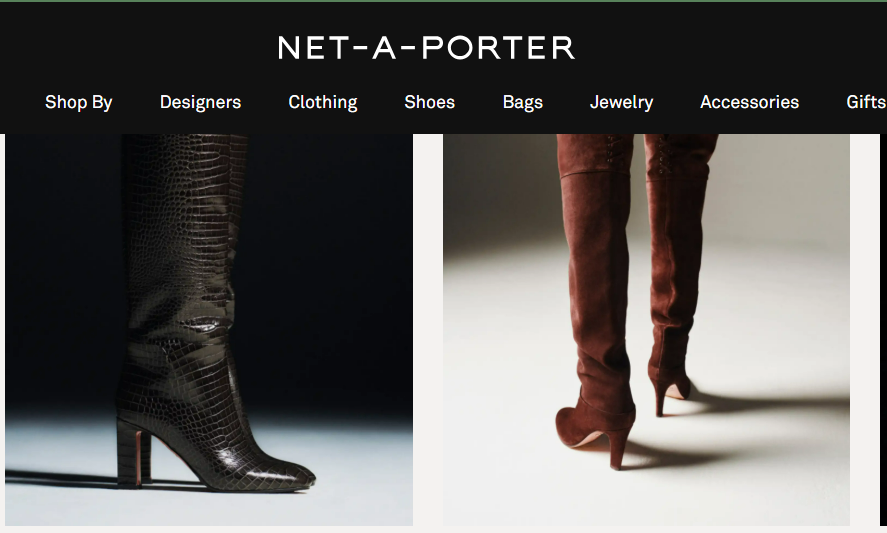Open the black crocodile boot image
Image resolution: width=887 pixels, height=533 pixels.
(209, 330)
